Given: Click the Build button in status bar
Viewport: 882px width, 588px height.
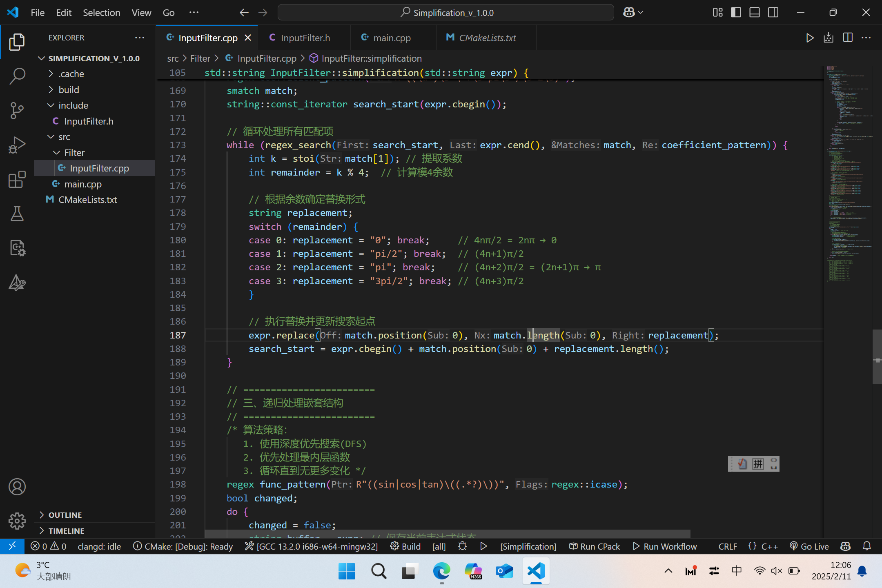Looking at the screenshot, I should point(405,546).
